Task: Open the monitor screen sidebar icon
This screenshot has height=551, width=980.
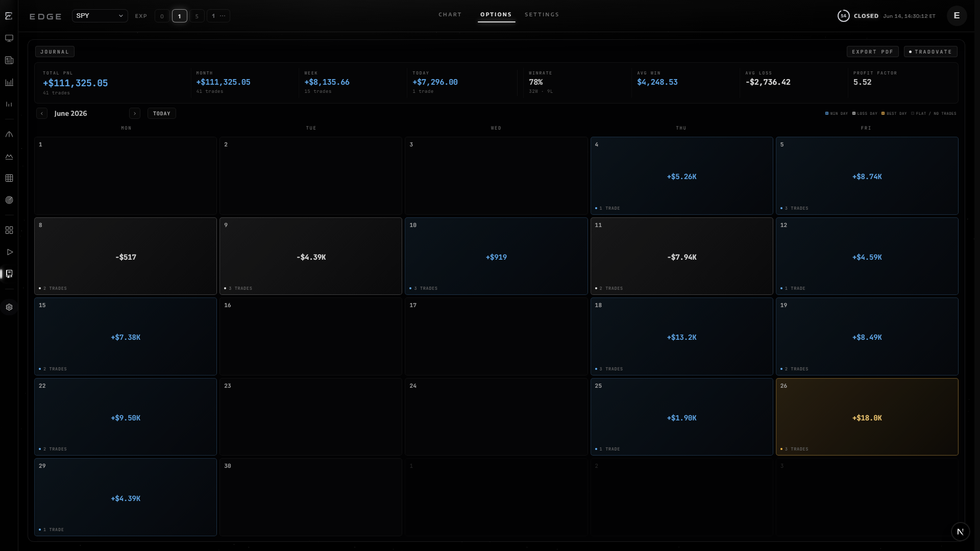Action: click(9, 38)
